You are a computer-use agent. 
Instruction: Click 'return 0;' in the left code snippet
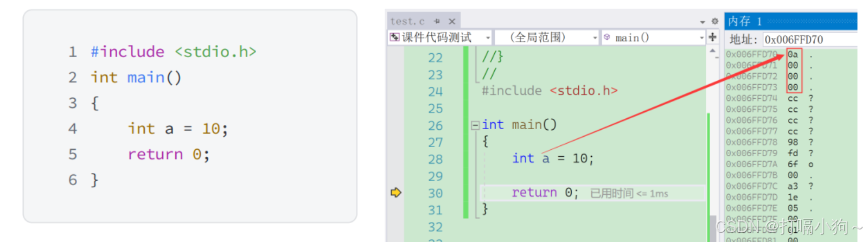[x=169, y=155]
